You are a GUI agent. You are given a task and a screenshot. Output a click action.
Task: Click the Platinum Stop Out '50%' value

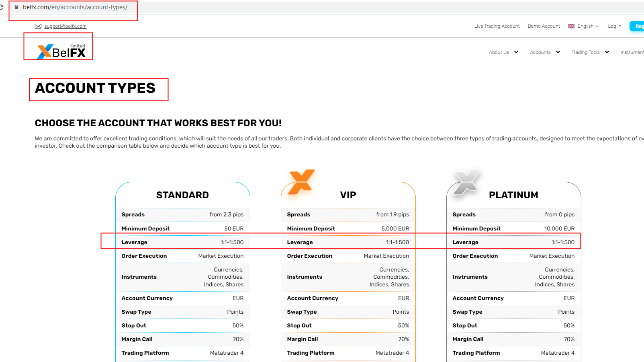coord(569,325)
